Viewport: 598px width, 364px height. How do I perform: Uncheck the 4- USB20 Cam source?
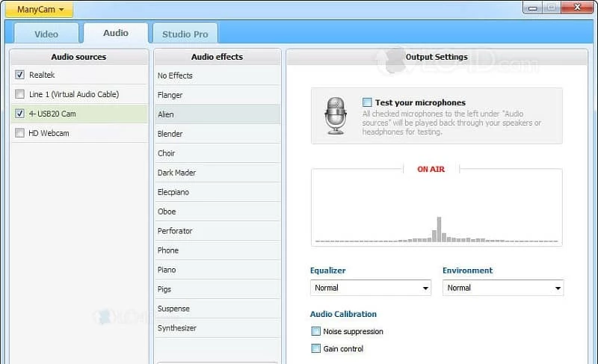pyautogui.click(x=19, y=114)
